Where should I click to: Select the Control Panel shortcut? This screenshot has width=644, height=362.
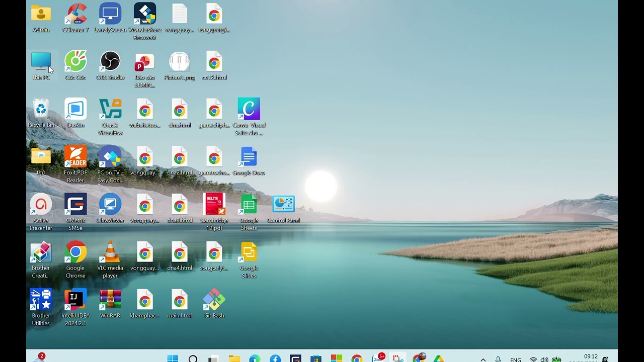284,209
